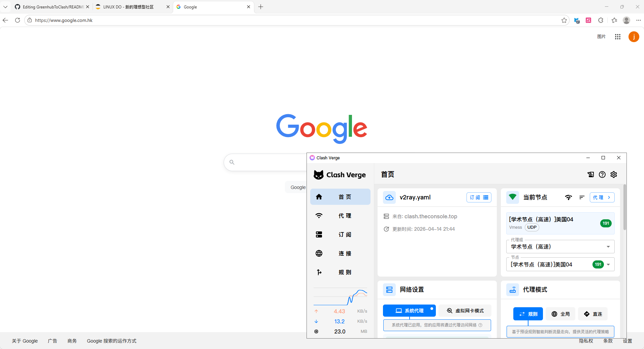This screenshot has width=644, height=349.
Task: Click the sort icon in 当前节点 card
Action: [x=582, y=197]
